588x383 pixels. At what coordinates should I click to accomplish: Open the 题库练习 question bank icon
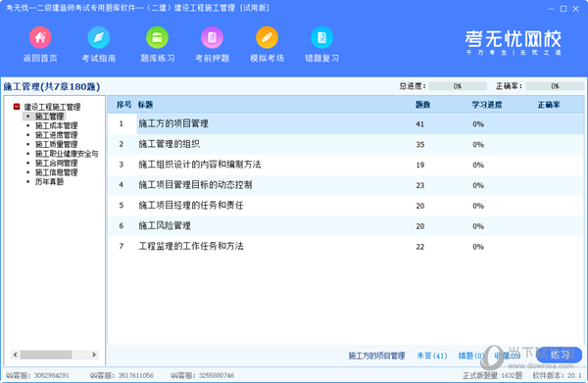pos(157,38)
